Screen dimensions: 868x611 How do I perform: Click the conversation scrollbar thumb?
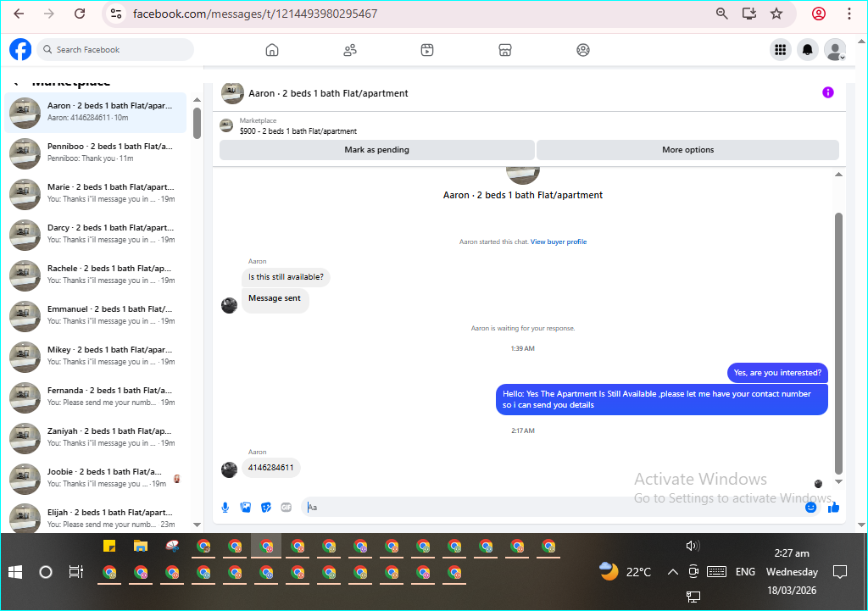point(838,343)
